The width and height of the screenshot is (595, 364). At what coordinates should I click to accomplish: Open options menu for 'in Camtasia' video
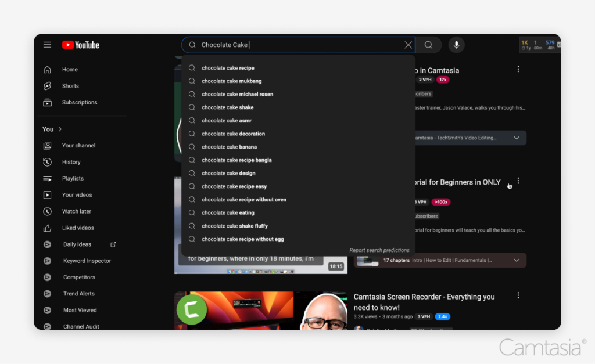(x=518, y=69)
